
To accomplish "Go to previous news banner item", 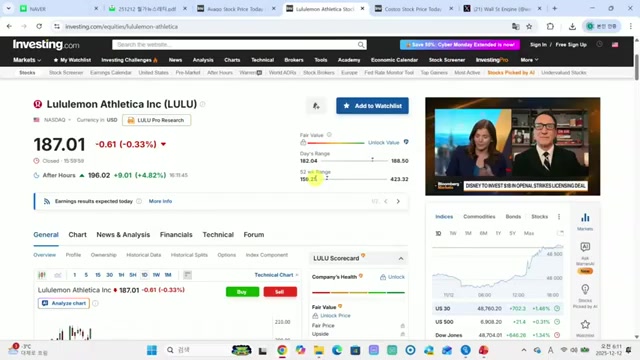I will [x=386, y=201].
